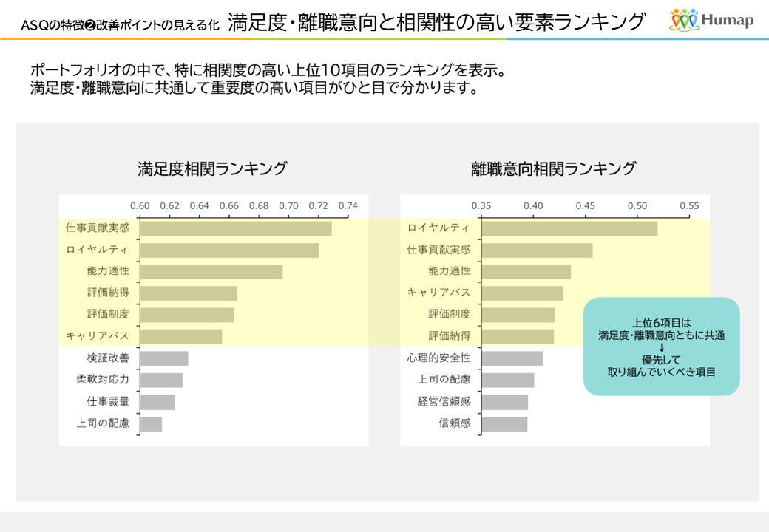Click the 仕事裁量 bar in satisfaction chart
Image resolution: width=769 pixels, height=532 pixels.
pyautogui.click(x=157, y=402)
